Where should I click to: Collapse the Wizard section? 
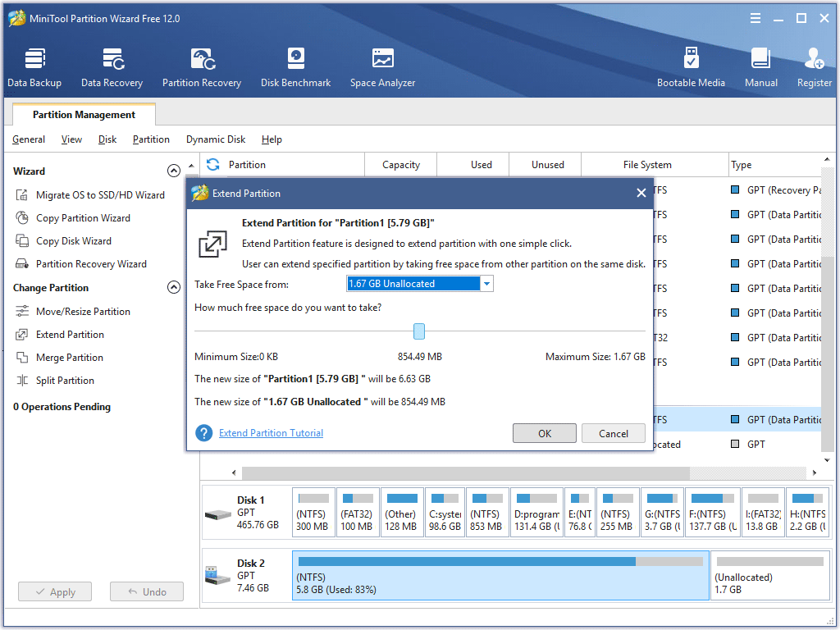pyautogui.click(x=174, y=171)
